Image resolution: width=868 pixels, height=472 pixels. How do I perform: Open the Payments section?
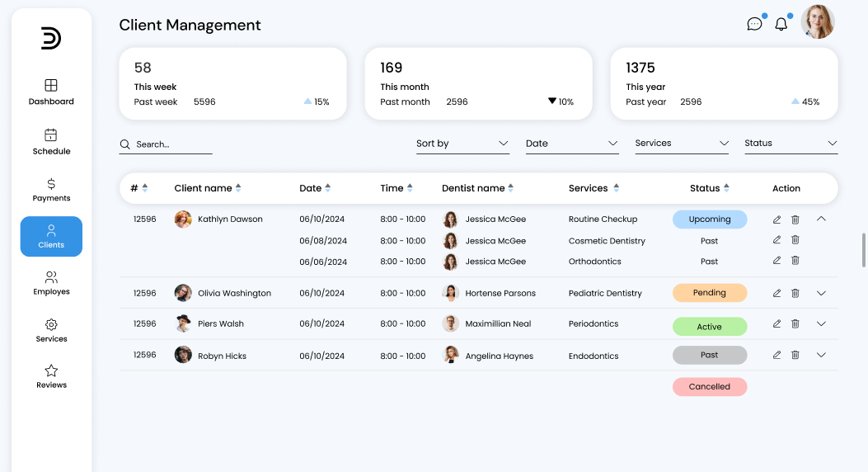51,189
